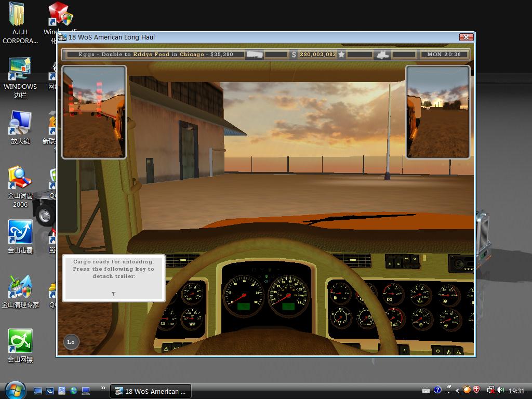Click the A.L.H CORPORA... folder icon
The image size is (532, 399).
[20, 23]
